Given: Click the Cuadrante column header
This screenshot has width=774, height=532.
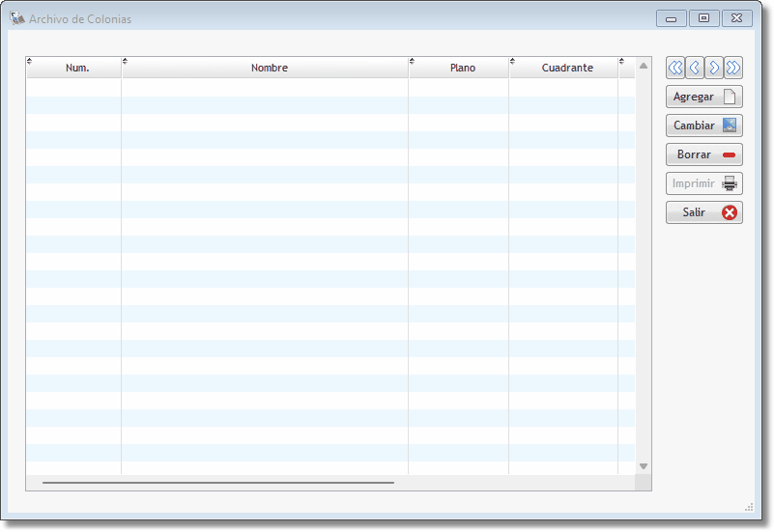Looking at the screenshot, I should (567, 68).
